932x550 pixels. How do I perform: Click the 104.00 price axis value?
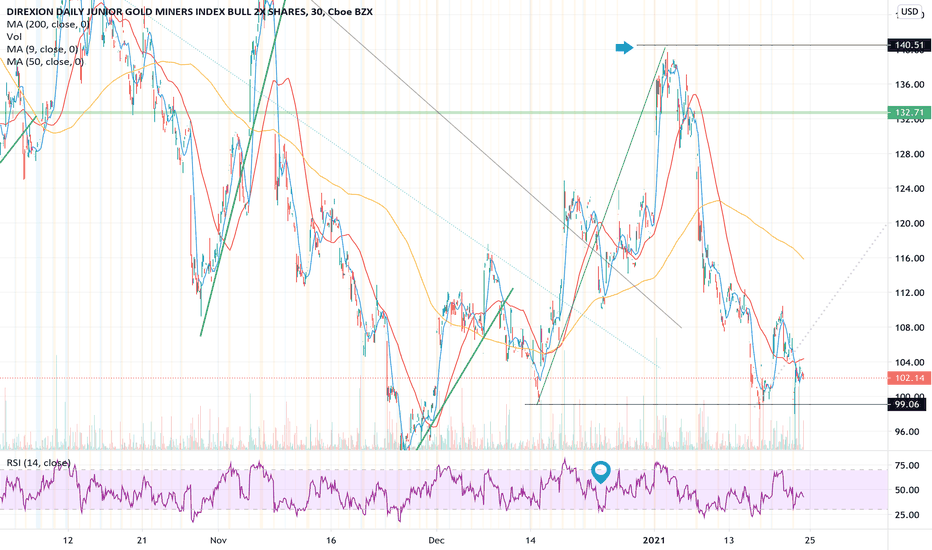point(909,362)
